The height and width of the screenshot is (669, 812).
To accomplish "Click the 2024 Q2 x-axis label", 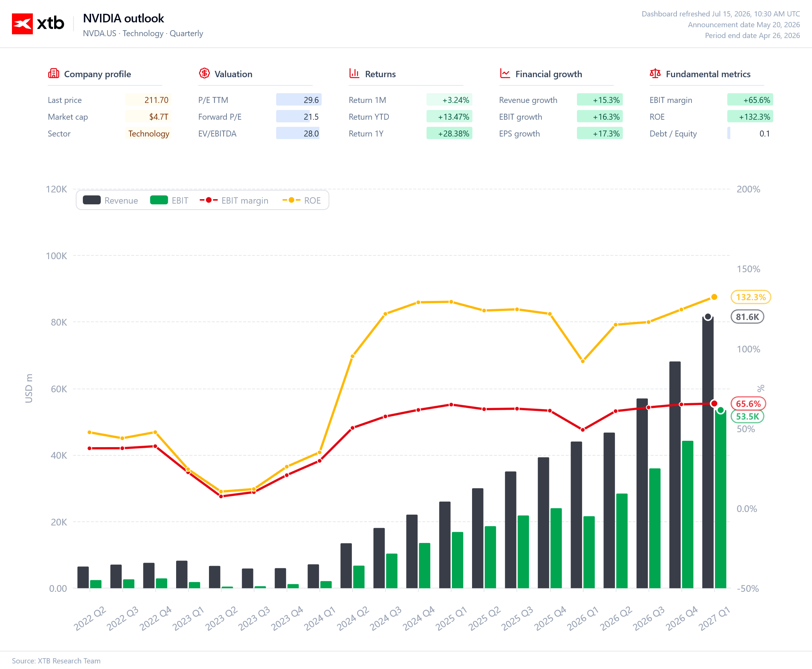I will coord(353,618).
